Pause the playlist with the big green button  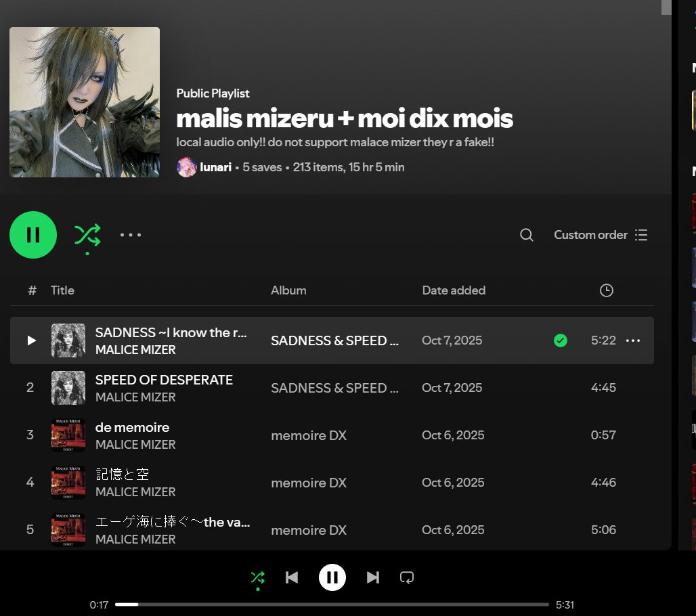tap(33, 235)
